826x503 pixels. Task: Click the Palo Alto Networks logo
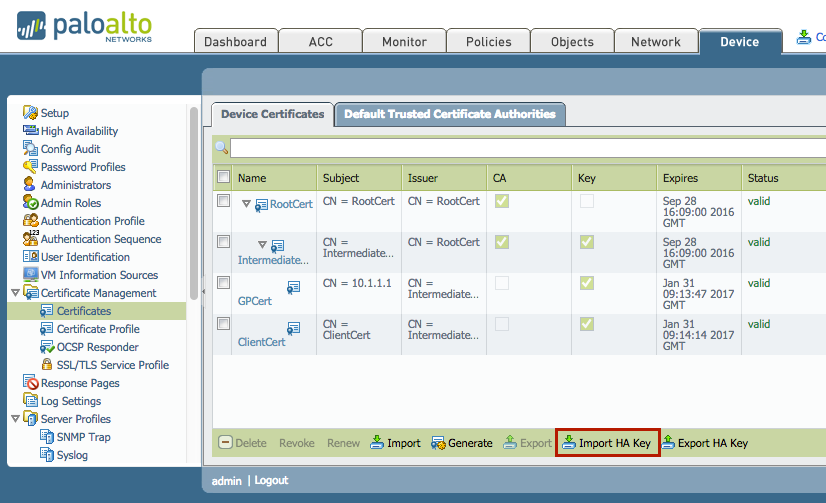(84, 27)
